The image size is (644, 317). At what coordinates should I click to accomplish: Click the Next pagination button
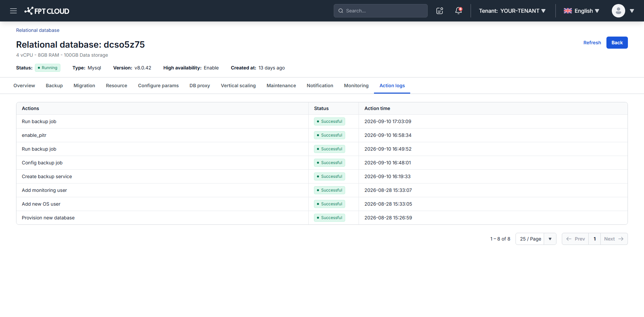[614, 239]
